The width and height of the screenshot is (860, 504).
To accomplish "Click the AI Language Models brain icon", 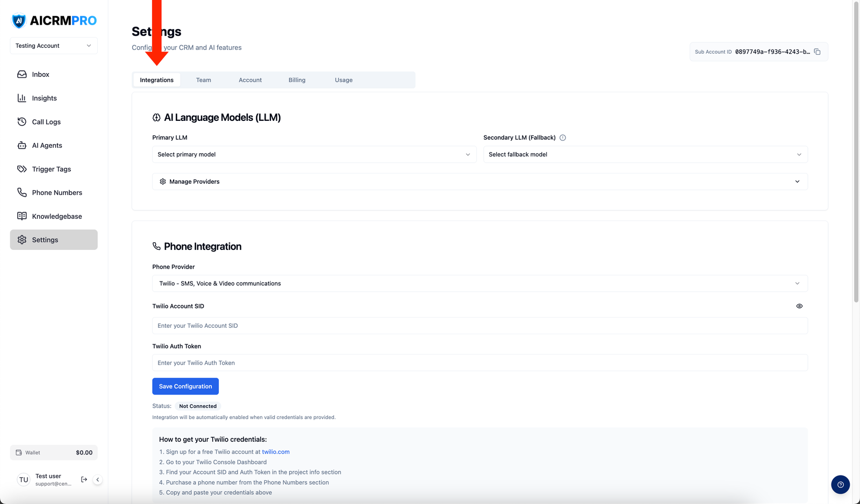I will click(x=156, y=118).
